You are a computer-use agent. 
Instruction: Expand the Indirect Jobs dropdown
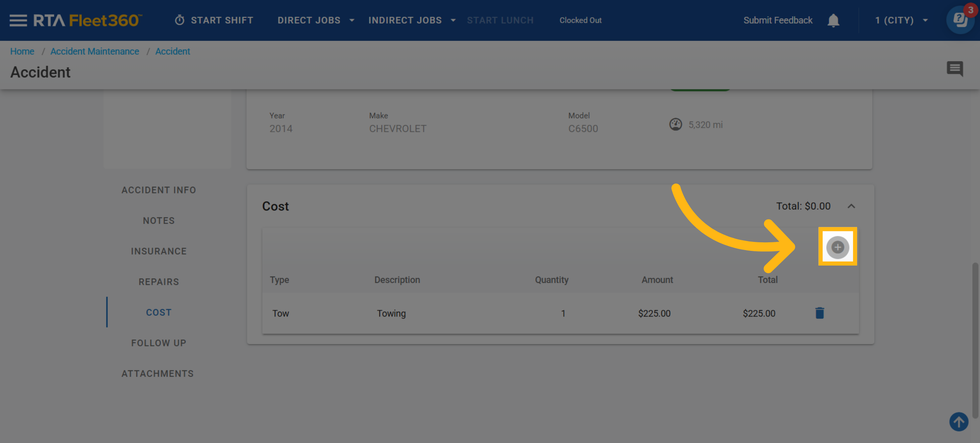coord(412,20)
